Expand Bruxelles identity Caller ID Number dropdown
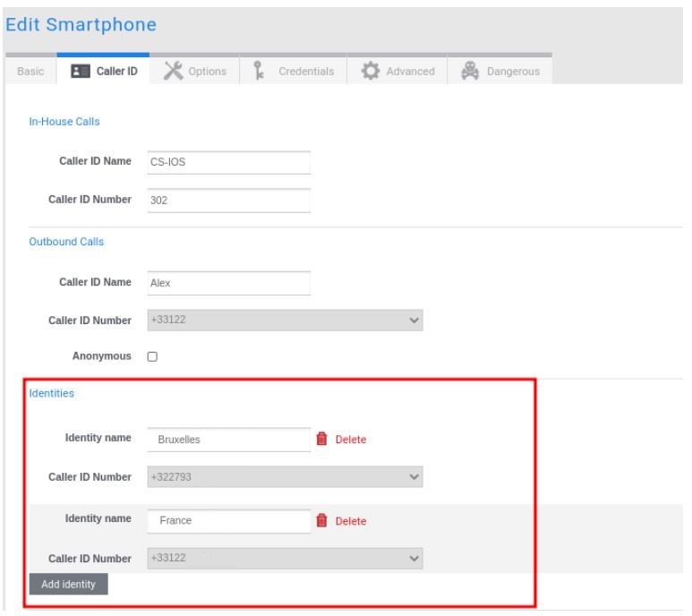This screenshot has height=616, width=692. (283, 477)
